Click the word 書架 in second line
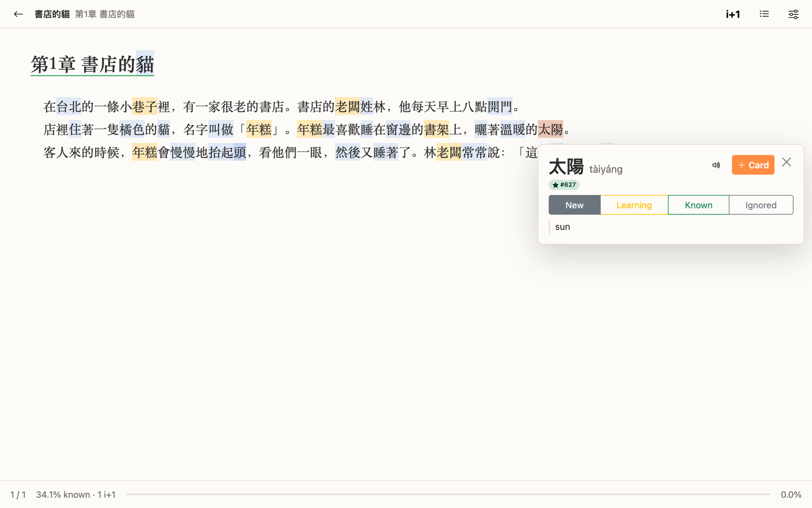812x508 pixels. pyautogui.click(x=436, y=130)
